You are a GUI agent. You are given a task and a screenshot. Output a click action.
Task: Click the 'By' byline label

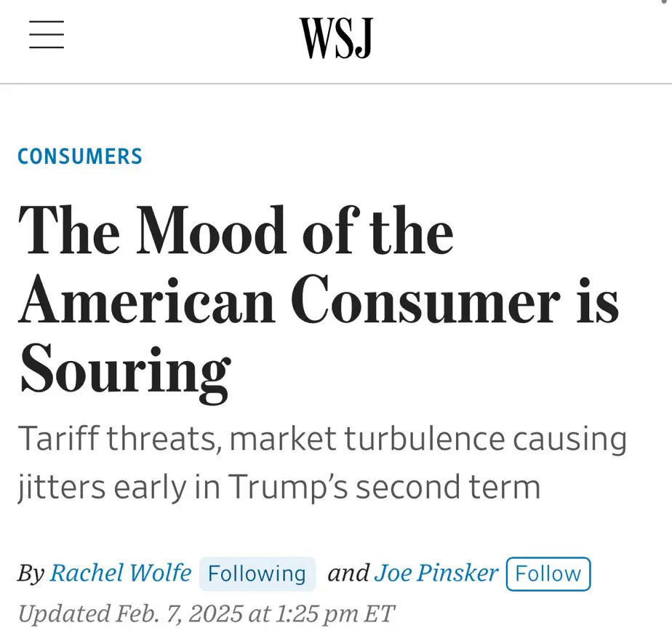[31, 574]
